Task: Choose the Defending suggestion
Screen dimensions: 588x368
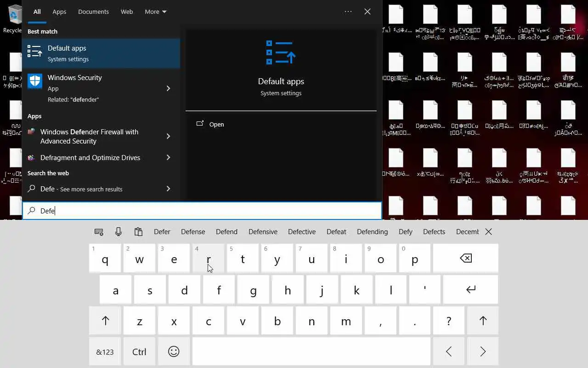Action: click(x=373, y=232)
